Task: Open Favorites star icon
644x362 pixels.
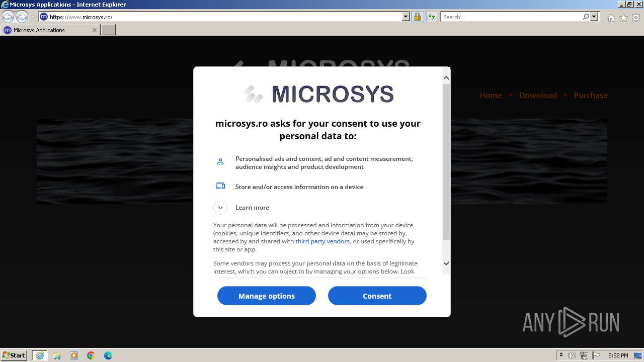Action: coord(623,18)
